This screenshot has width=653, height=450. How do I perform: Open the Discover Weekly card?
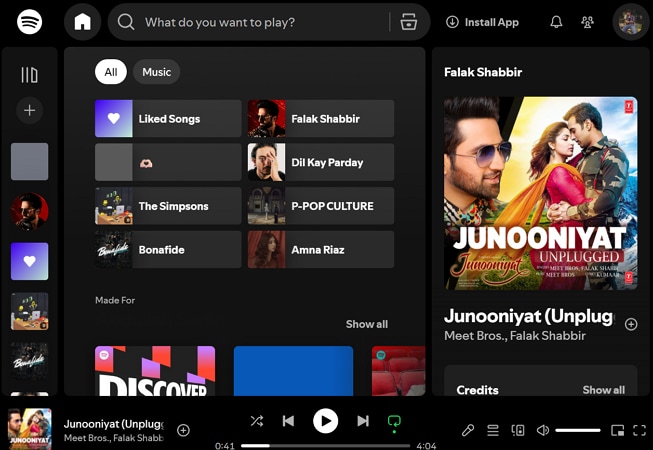tap(155, 371)
